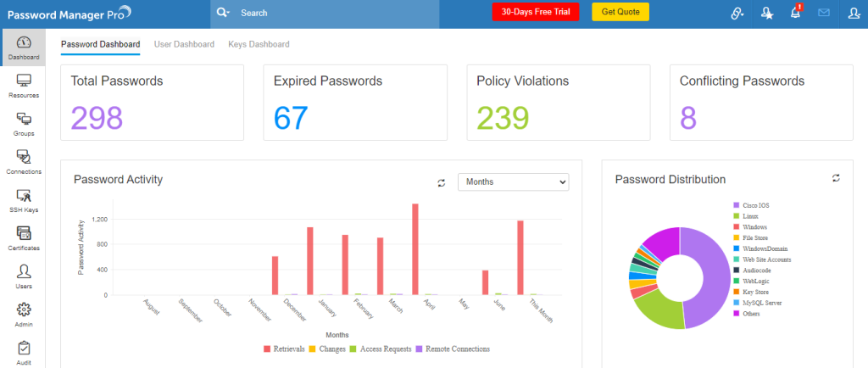This screenshot has width=868, height=368.
Task: Open the user account menu
Action: (x=853, y=13)
